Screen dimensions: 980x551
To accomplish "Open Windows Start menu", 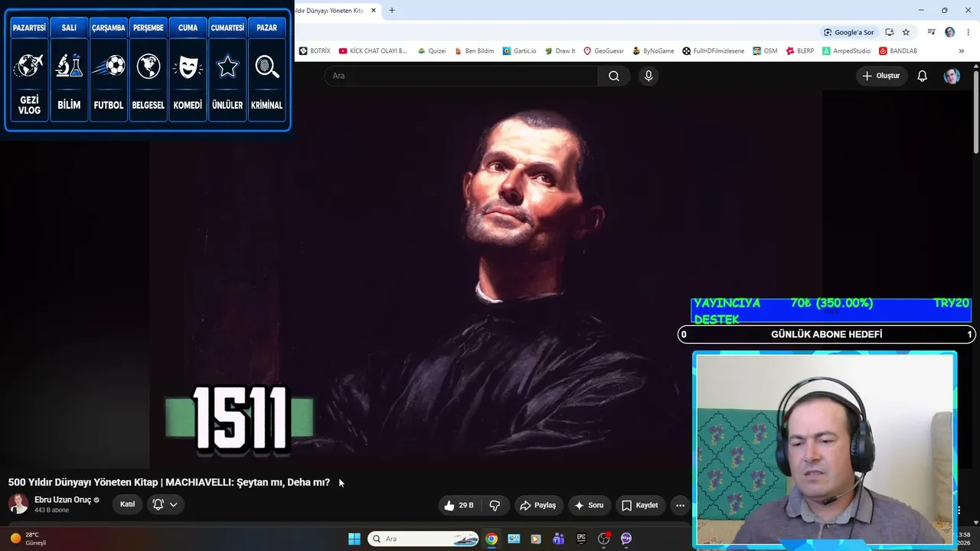I will (x=354, y=539).
